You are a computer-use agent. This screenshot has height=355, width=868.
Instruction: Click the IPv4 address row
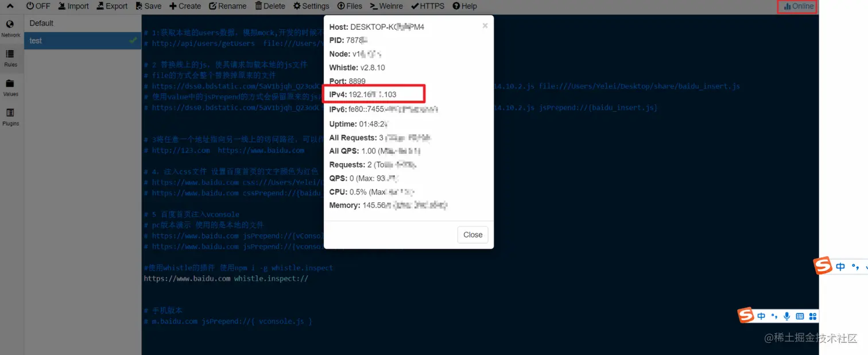(363, 94)
